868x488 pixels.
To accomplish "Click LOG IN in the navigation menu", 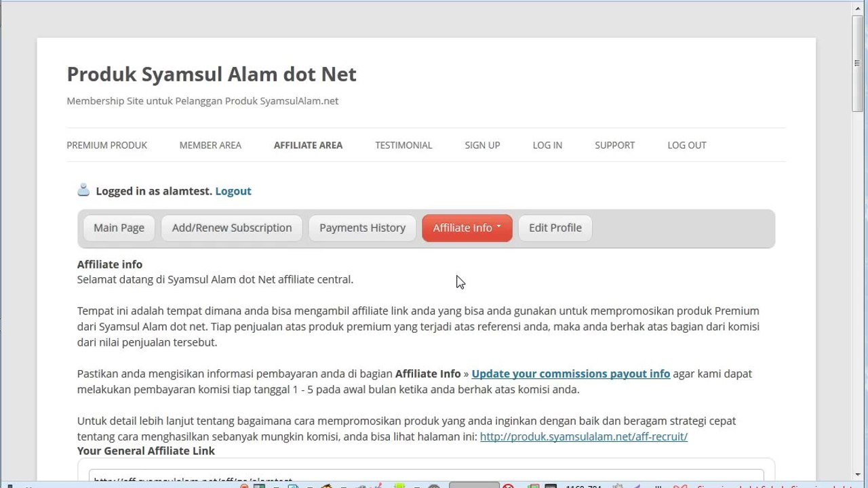I will pyautogui.click(x=547, y=145).
